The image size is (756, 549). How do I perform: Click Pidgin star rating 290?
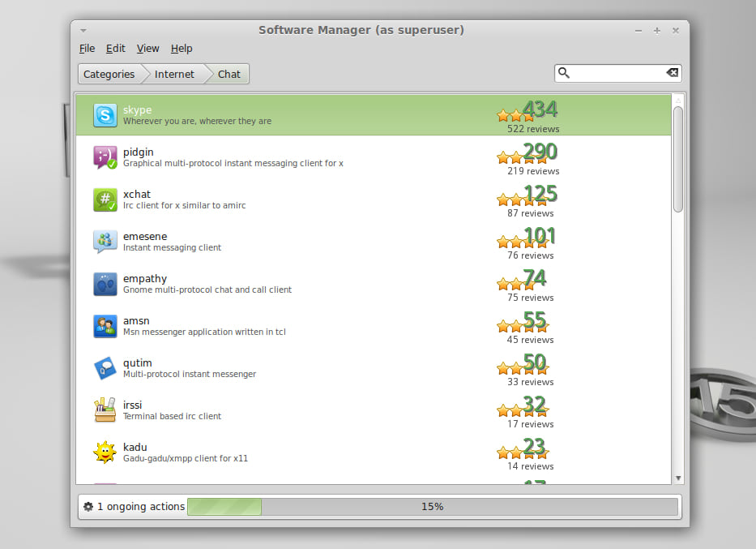coord(527,152)
